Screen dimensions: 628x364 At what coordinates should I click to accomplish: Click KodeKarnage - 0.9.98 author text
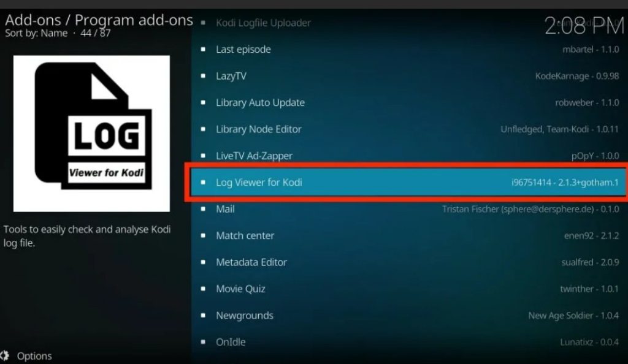click(577, 76)
